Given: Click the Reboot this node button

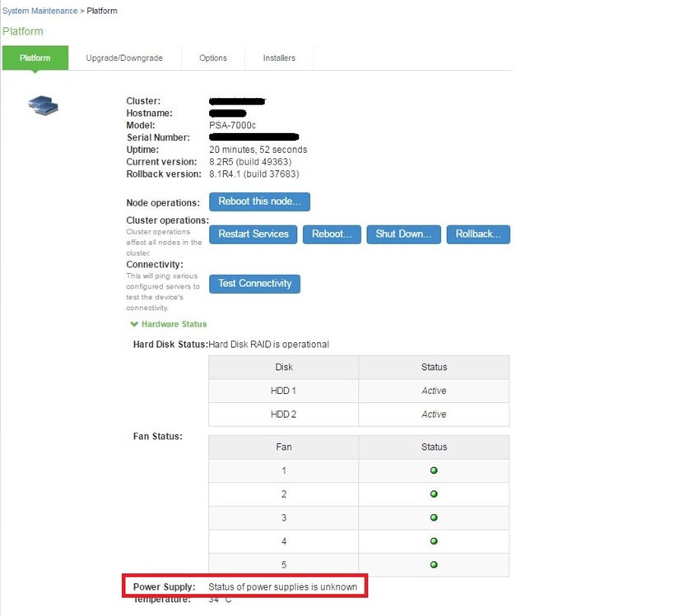Looking at the screenshot, I should (x=259, y=201).
